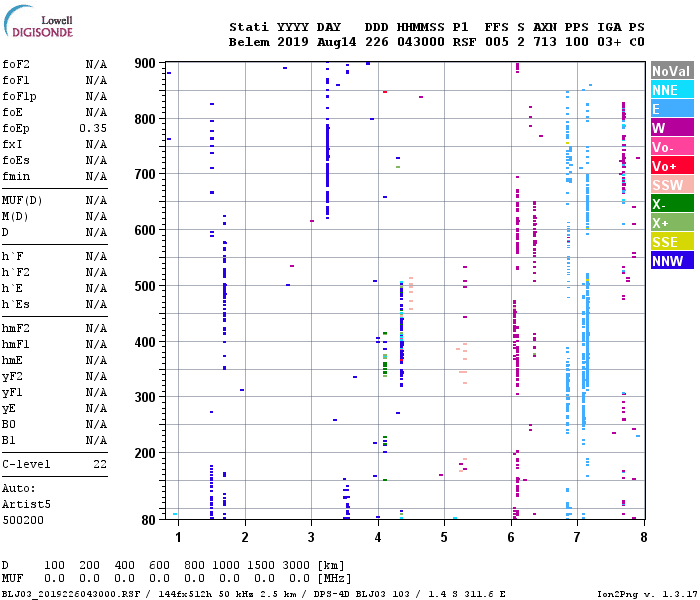Click the 500 km height axis label
Viewport: 700px width, 600px height.
tap(145, 286)
